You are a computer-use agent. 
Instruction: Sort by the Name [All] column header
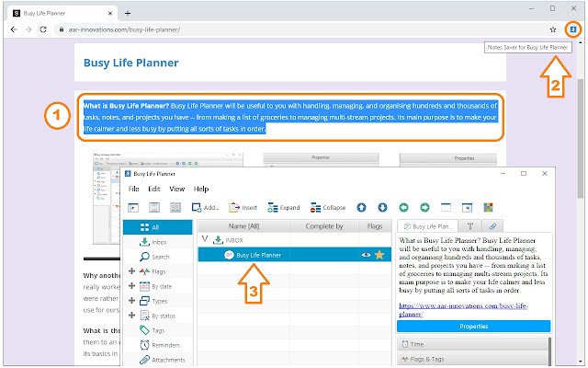pyautogui.click(x=243, y=226)
